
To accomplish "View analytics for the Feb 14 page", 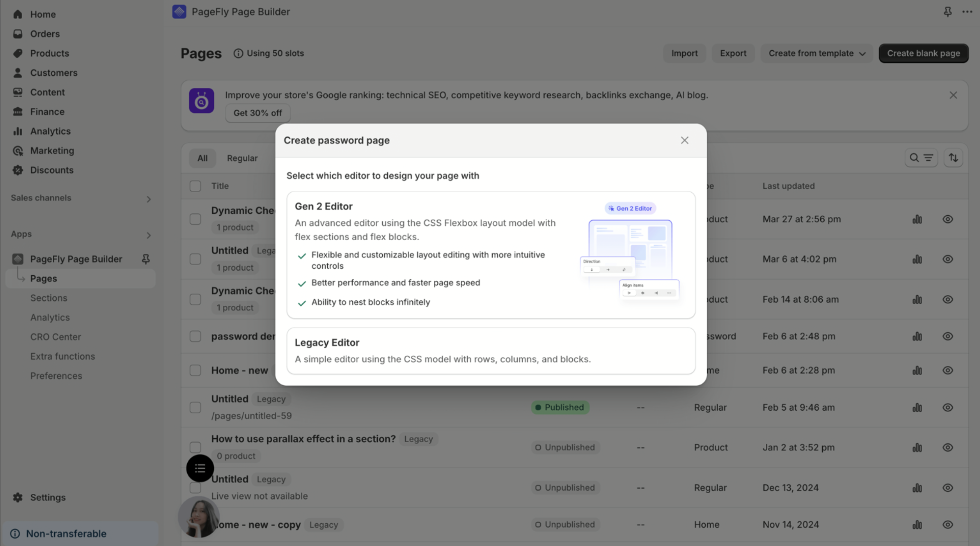I will pyautogui.click(x=917, y=300).
